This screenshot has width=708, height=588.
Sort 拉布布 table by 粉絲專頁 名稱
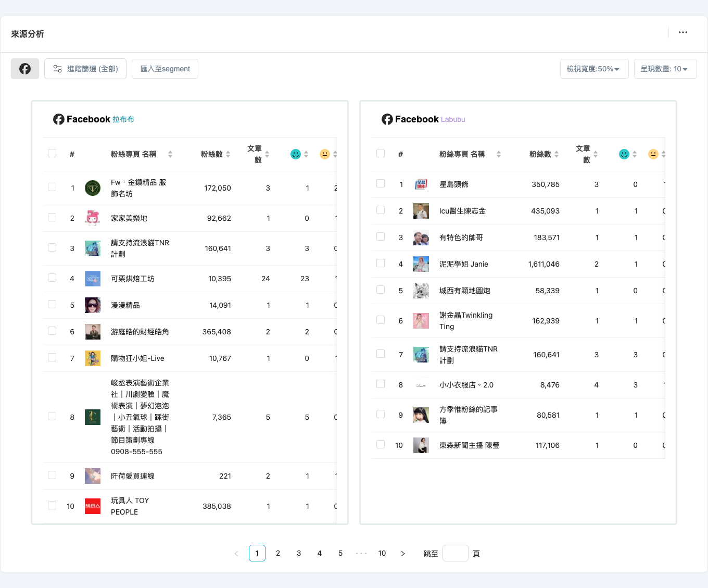pyautogui.click(x=170, y=154)
